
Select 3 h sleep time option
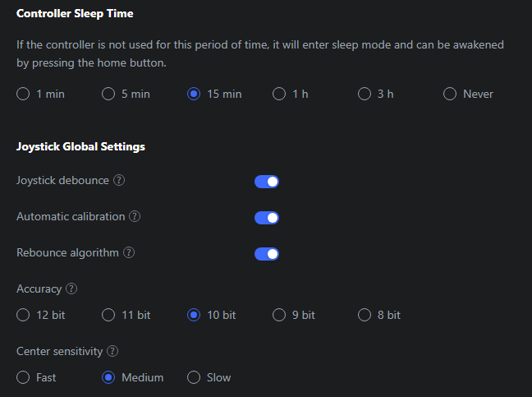pyautogui.click(x=365, y=95)
